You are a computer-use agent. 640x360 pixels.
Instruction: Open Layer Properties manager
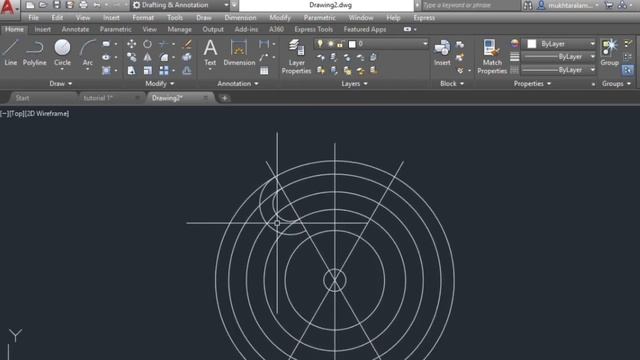(x=296, y=56)
